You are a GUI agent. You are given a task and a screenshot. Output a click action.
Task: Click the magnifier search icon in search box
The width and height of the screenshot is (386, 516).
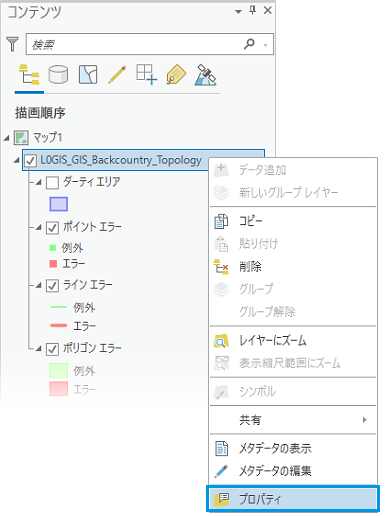[249, 44]
